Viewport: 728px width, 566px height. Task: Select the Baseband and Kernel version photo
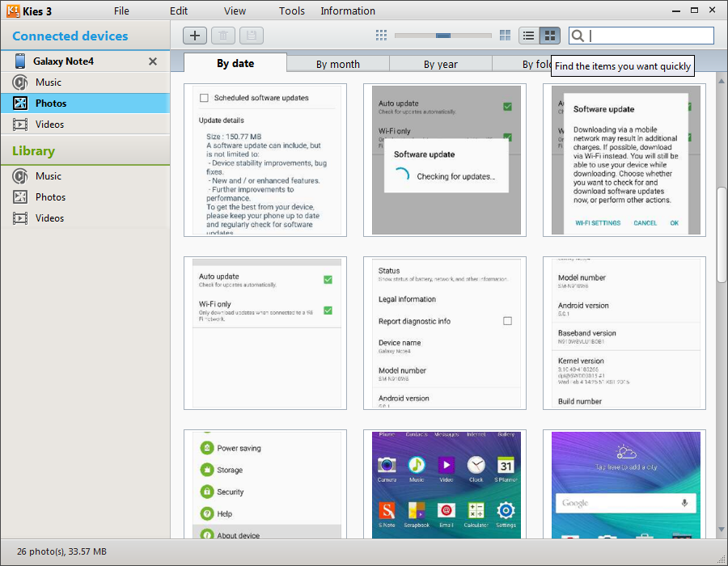click(x=624, y=333)
